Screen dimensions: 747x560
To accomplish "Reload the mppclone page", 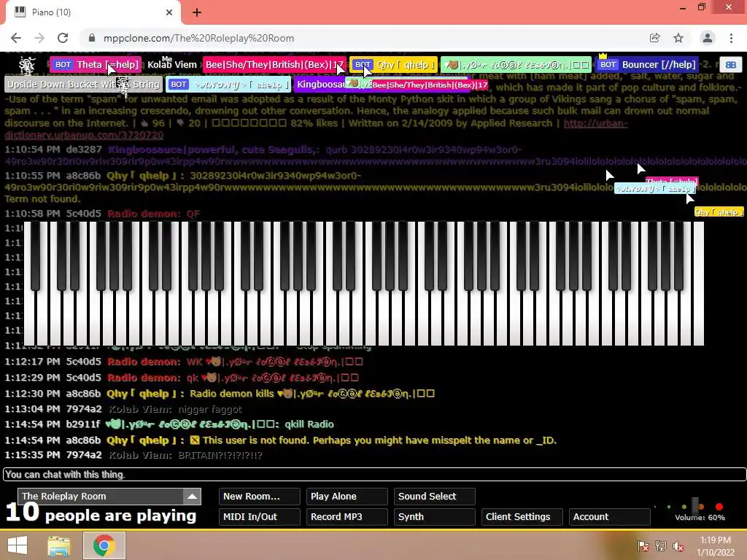I will coord(63,38).
